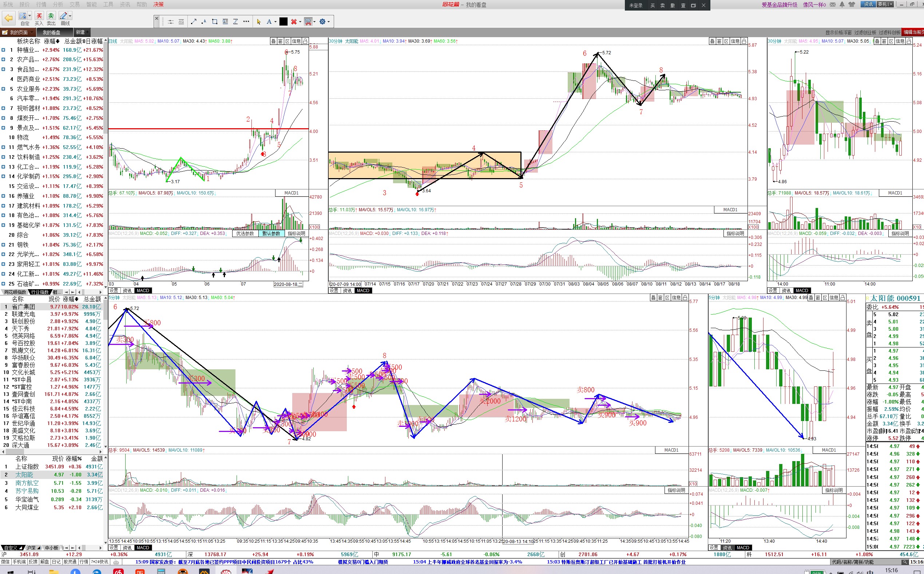Image resolution: width=924 pixels, height=574 pixels.
Task: Expand the 农业服务 sector row
Action: click(x=3, y=89)
